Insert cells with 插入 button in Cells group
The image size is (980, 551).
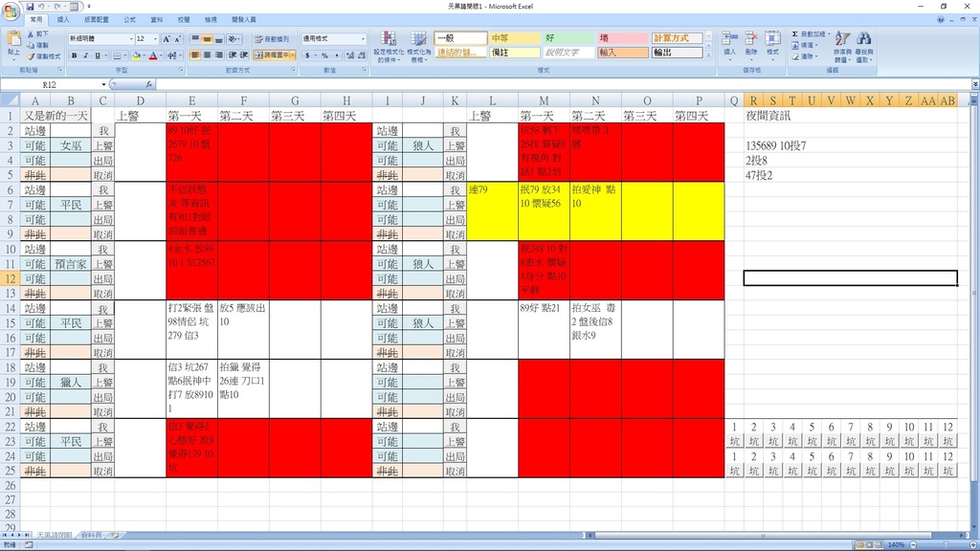point(729,44)
